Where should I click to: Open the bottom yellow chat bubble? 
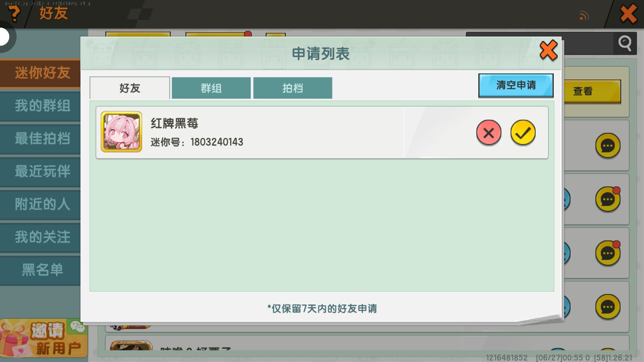click(607, 307)
